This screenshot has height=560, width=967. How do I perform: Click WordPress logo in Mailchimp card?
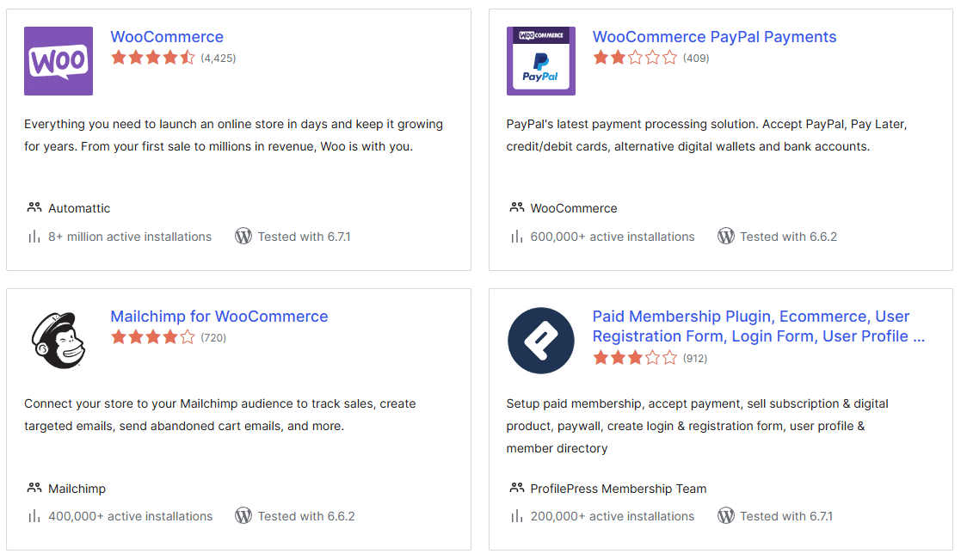[243, 515]
